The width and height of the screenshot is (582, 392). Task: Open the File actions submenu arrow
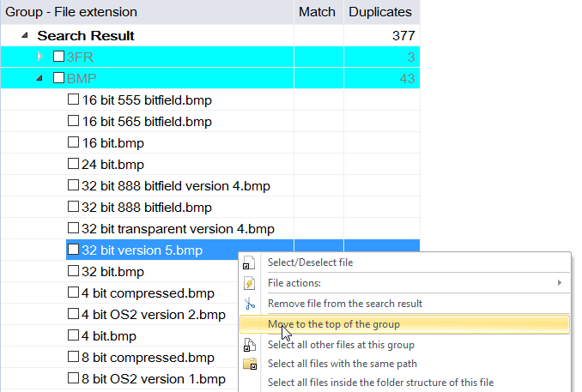pos(560,283)
